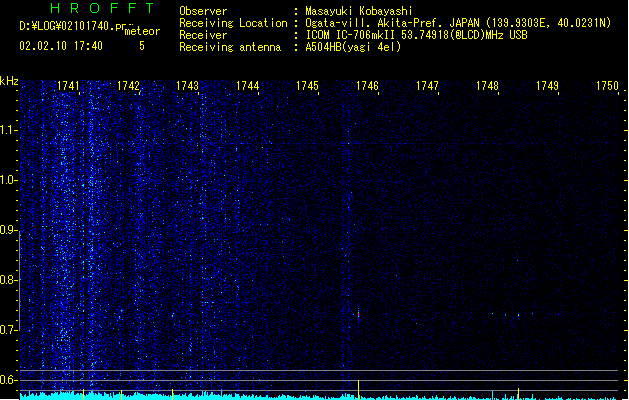Image resolution: width=629 pixels, height=400 pixels.
Task: Click the 1745 time axis label
Action: (x=307, y=86)
